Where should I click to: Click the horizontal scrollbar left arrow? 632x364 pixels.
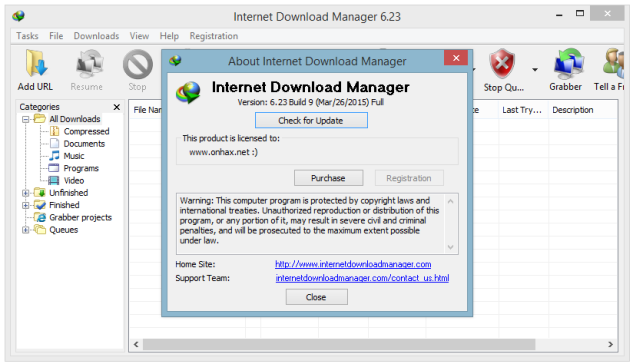coord(136,344)
